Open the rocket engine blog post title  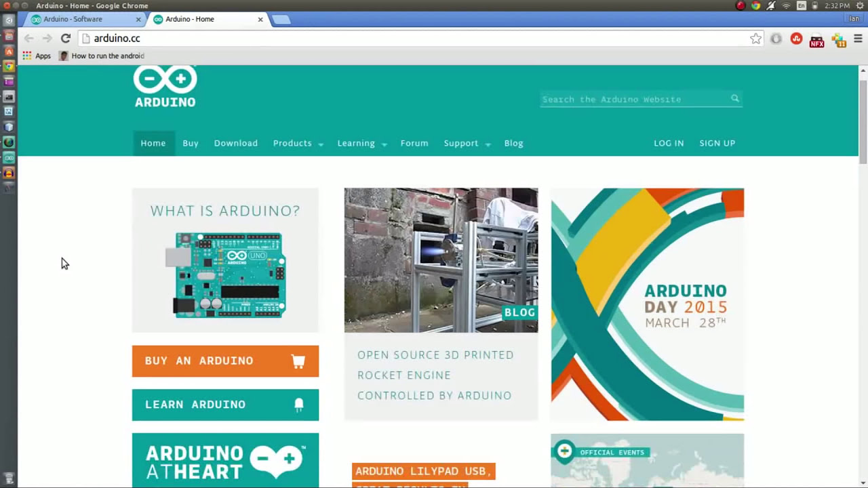coord(435,375)
